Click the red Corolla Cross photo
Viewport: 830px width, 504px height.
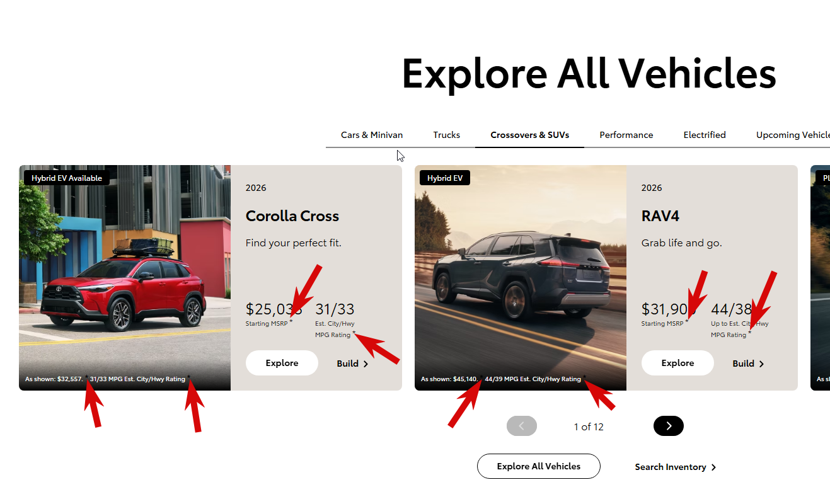pyautogui.click(x=125, y=278)
